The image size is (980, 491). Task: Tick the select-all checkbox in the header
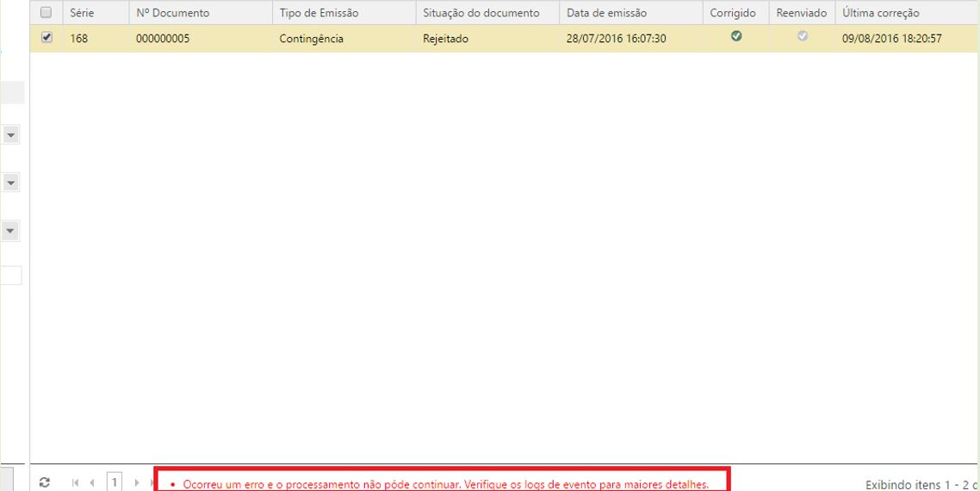47,13
